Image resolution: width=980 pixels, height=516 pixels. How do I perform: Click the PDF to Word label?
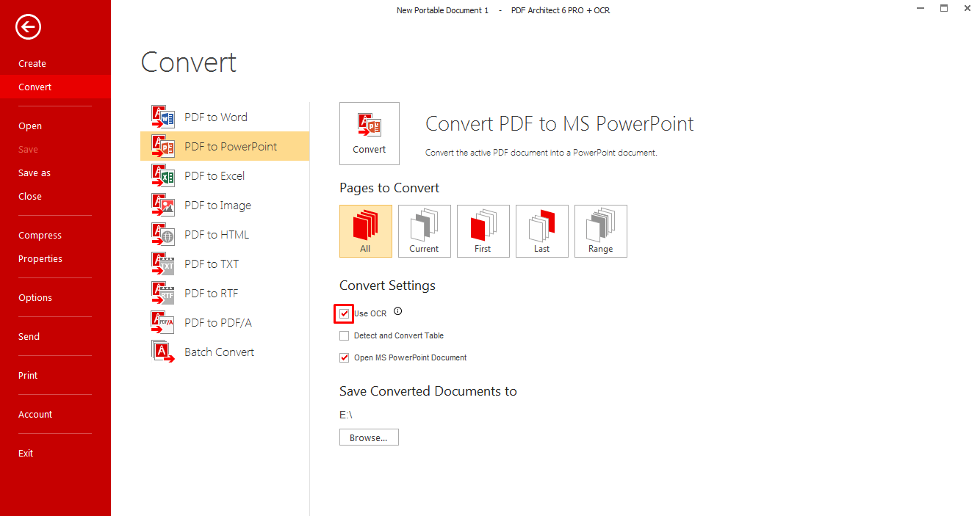coord(216,117)
